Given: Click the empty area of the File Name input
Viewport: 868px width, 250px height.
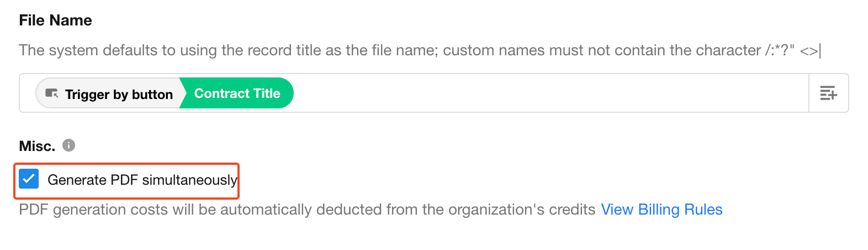Looking at the screenshot, I should coord(547,93).
